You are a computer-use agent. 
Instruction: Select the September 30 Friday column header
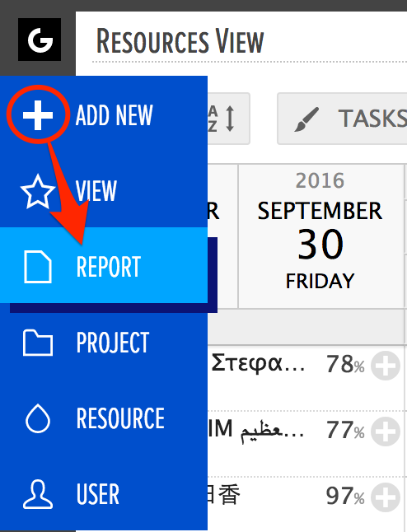(x=320, y=236)
